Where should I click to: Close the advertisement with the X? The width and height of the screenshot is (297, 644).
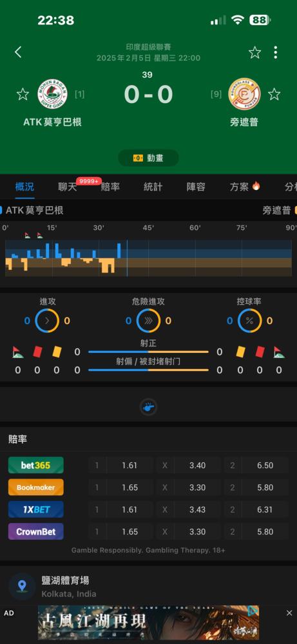tap(289, 613)
